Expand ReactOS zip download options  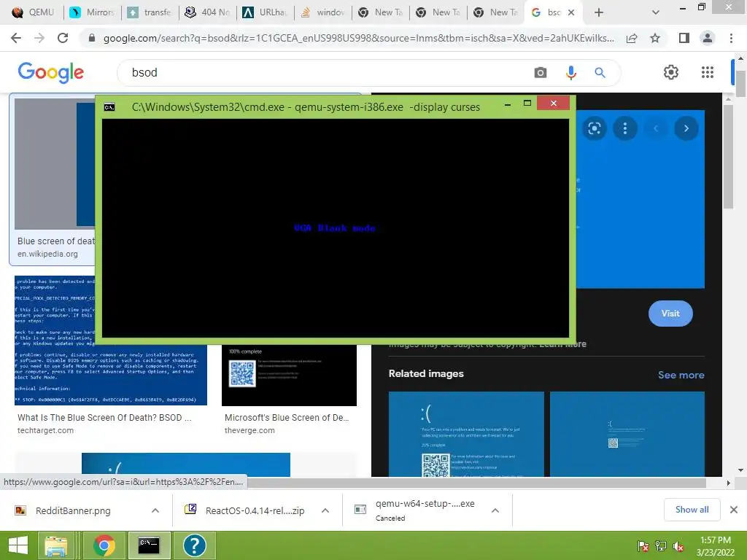tap(325, 510)
